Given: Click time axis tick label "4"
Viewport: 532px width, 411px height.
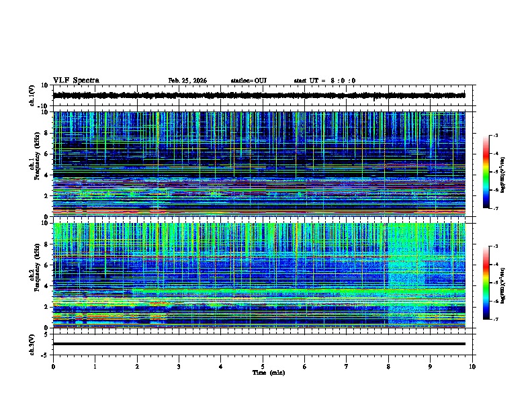Looking at the screenshot, I should 221,367.
